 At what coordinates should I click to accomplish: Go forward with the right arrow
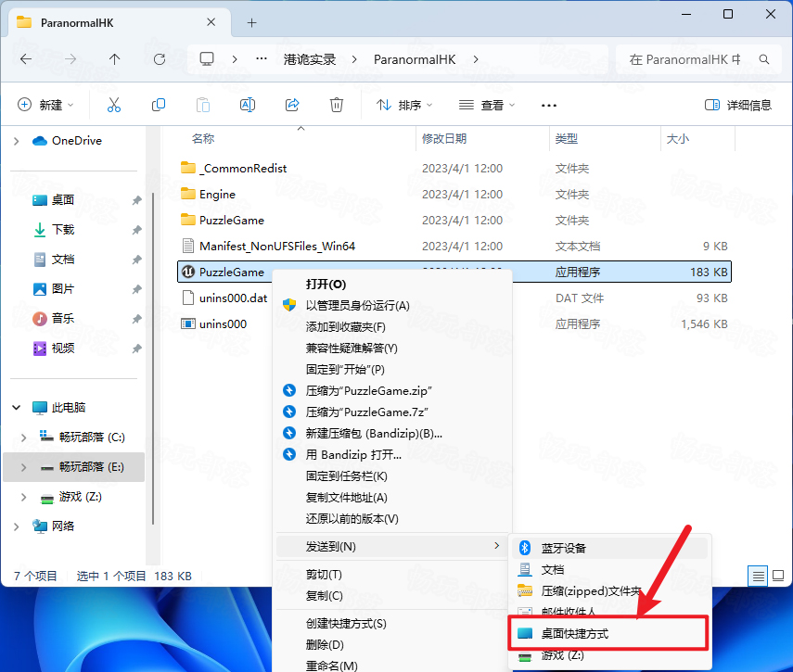coord(70,59)
